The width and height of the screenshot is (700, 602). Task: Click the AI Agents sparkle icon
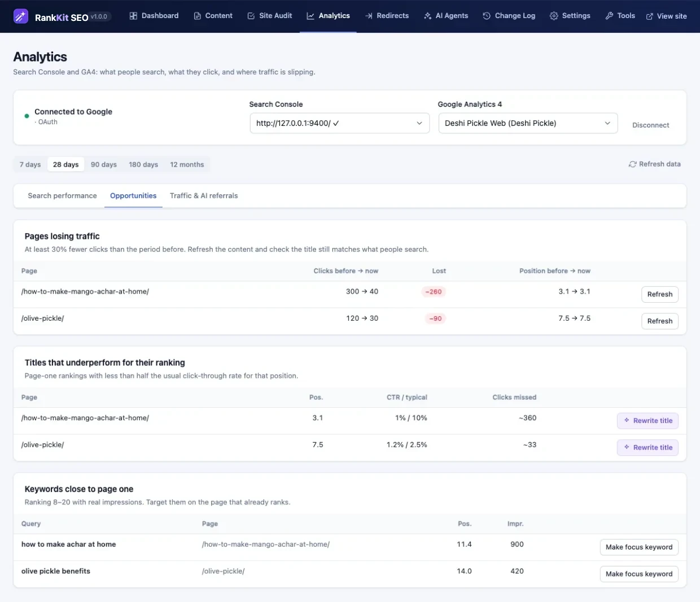tap(427, 16)
